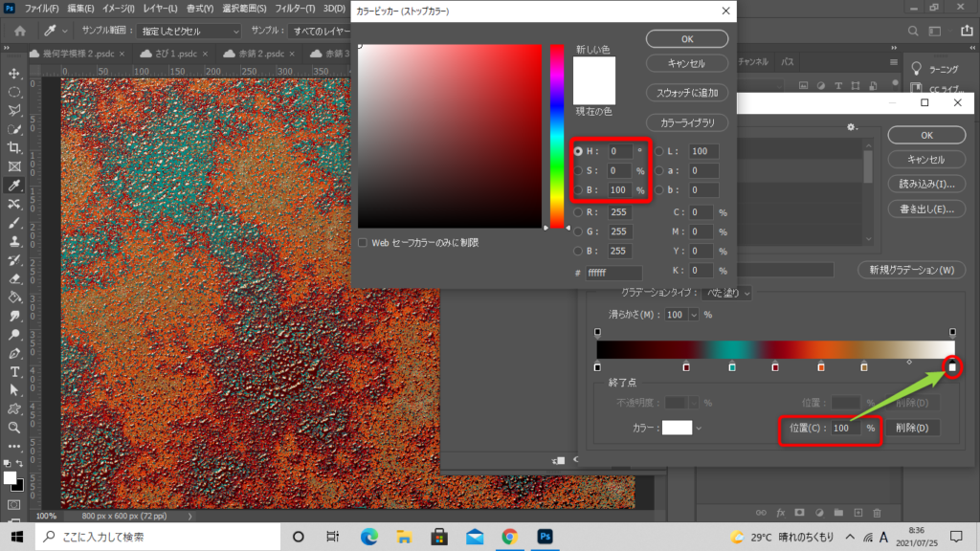The width and height of the screenshot is (980, 551).
Task: Click the teal gradient color stop
Action: (732, 366)
